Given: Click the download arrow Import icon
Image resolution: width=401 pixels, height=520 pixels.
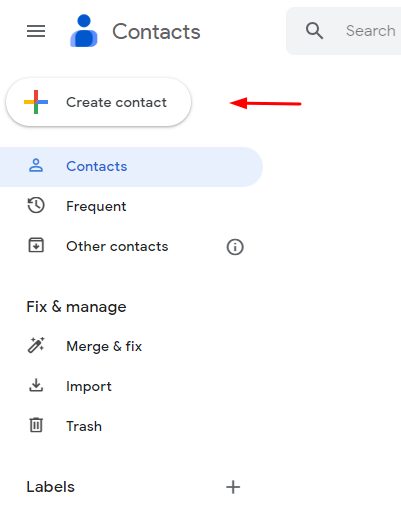Looking at the screenshot, I should tap(36, 385).
